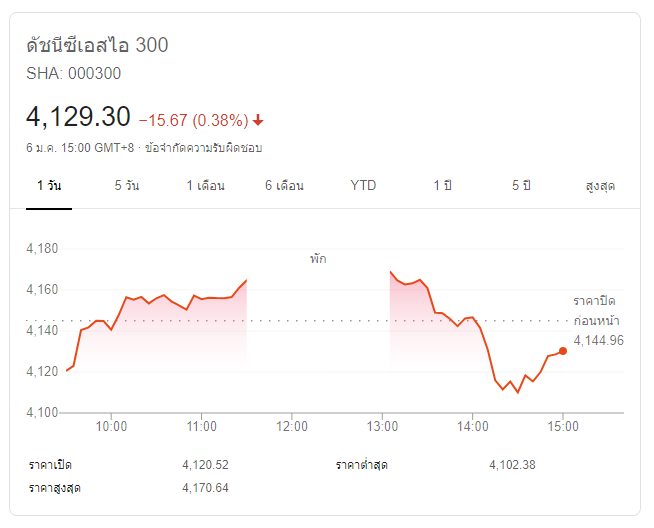Click the 14:00 time axis marker
This screenshot has height=528, width=654.
point(472,426)
